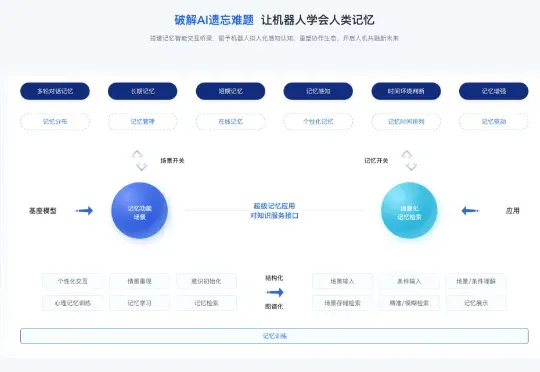Image resolution: width=540 pixels, height=372 pixels.
Task: Click the 个性化交互 box
Action: (x=73, y=281)
